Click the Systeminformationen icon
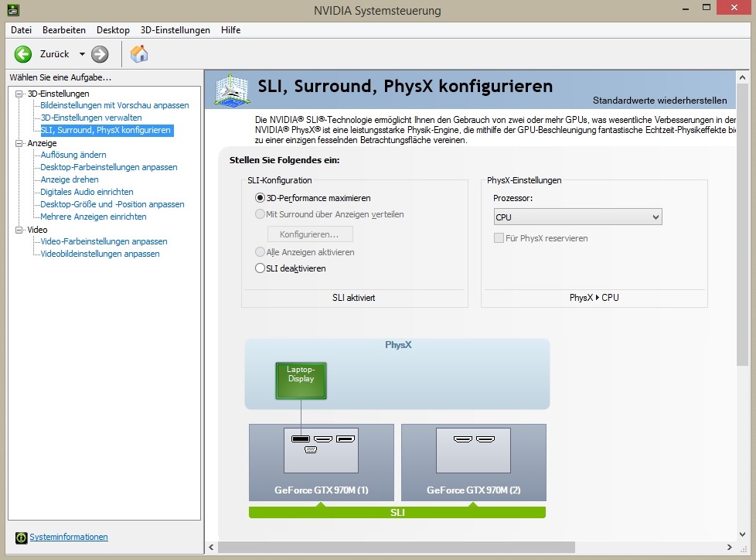Image resolution: width=756 pixels, height=560 pixels. (x=21, y=538)
